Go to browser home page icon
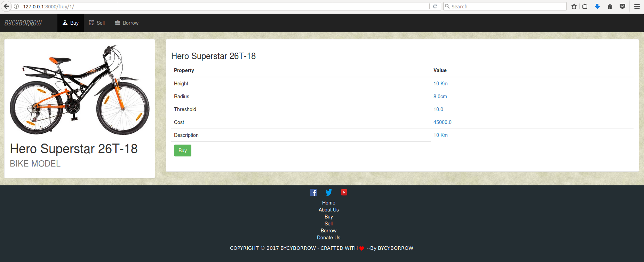 (x=610, y=6)
